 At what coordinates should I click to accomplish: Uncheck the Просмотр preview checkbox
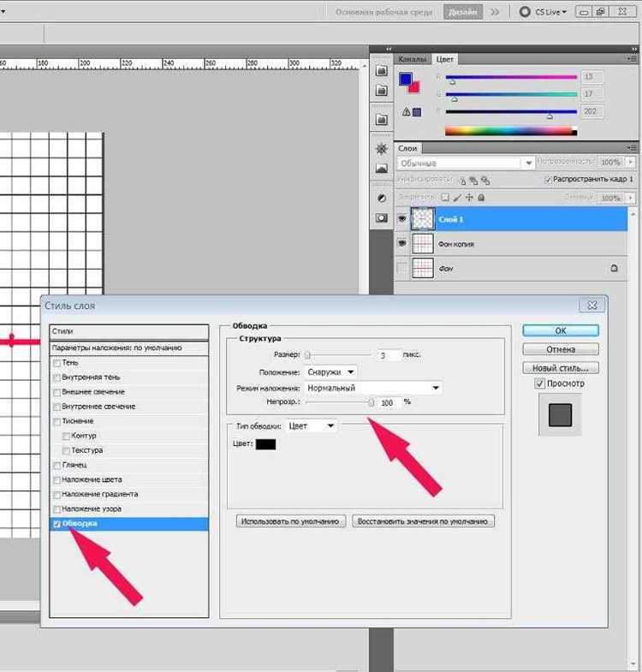click(540, 384)
